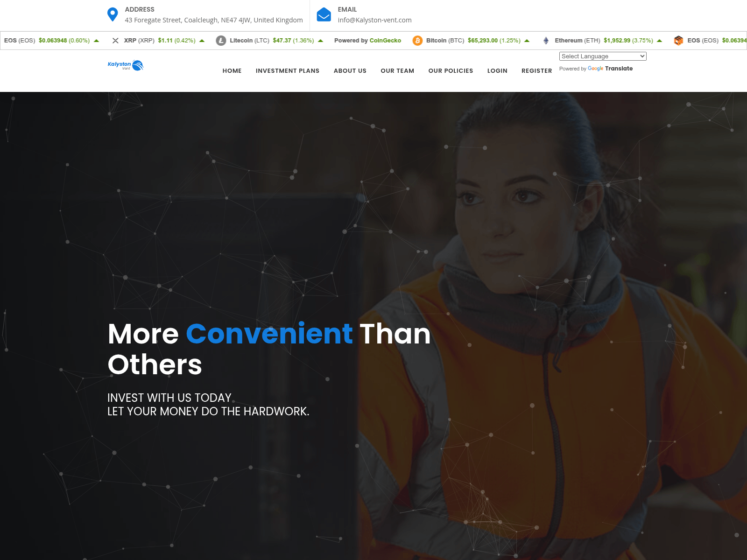Click the ADDRESS heading label
747x560 pixels.
(x=140, y=9)
